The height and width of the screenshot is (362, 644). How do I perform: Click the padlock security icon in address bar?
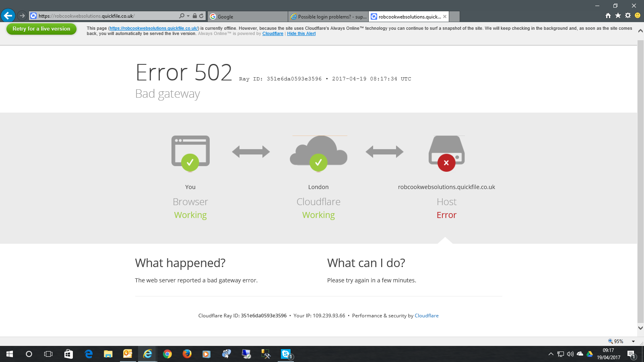(195, 16)
